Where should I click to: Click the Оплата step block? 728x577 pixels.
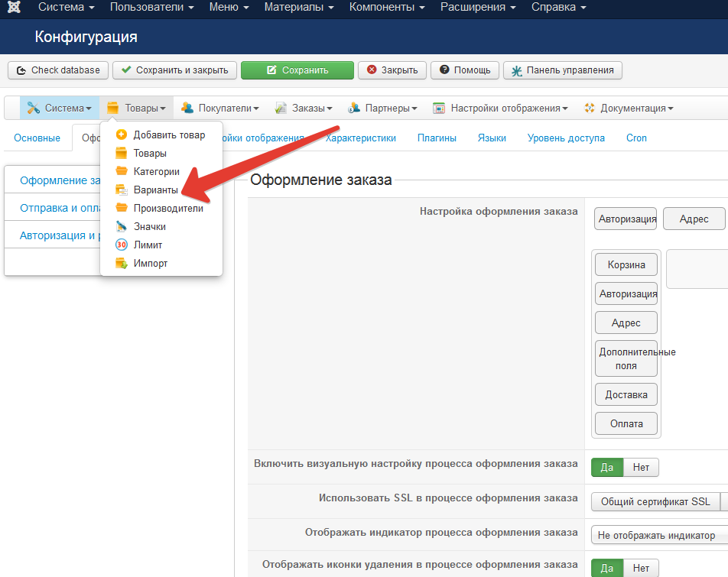coord(626,423)
